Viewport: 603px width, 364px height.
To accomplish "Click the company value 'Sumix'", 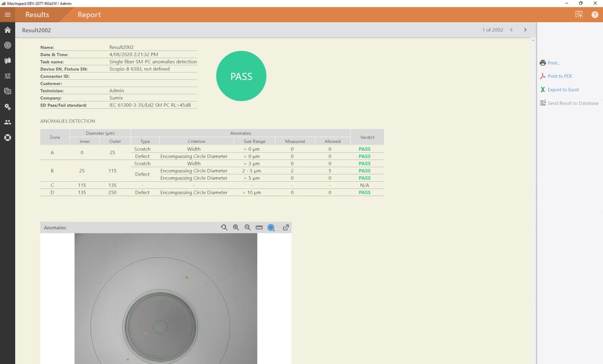I will point(116,98).
